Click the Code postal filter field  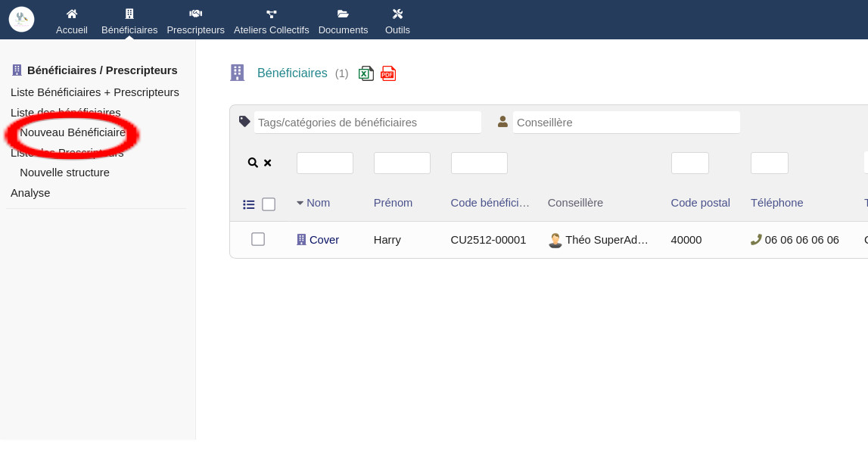click(x=689, y=163)
